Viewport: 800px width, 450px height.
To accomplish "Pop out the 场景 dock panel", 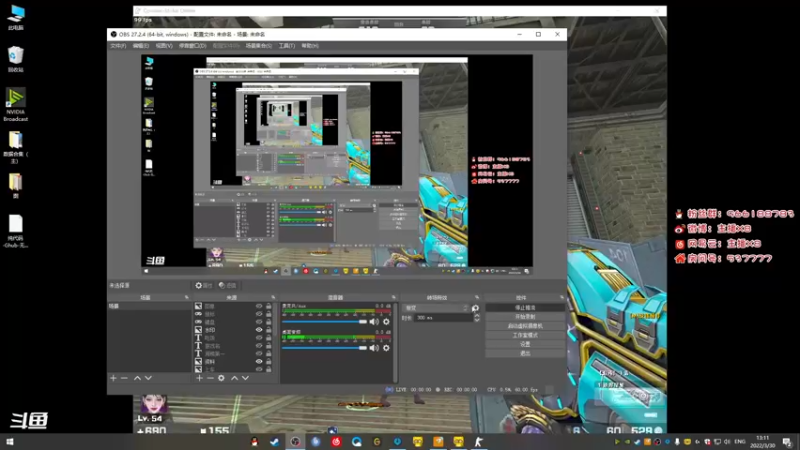I will point(187,297).
